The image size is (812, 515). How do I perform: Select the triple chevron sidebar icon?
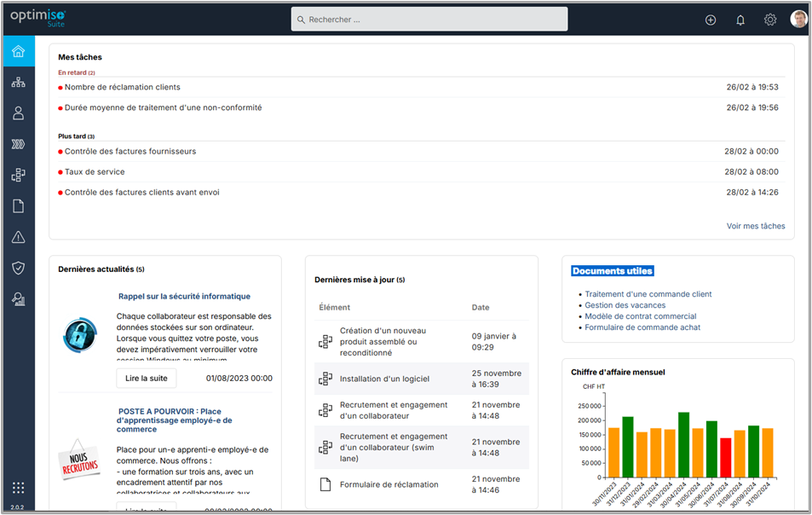point(18,144)
